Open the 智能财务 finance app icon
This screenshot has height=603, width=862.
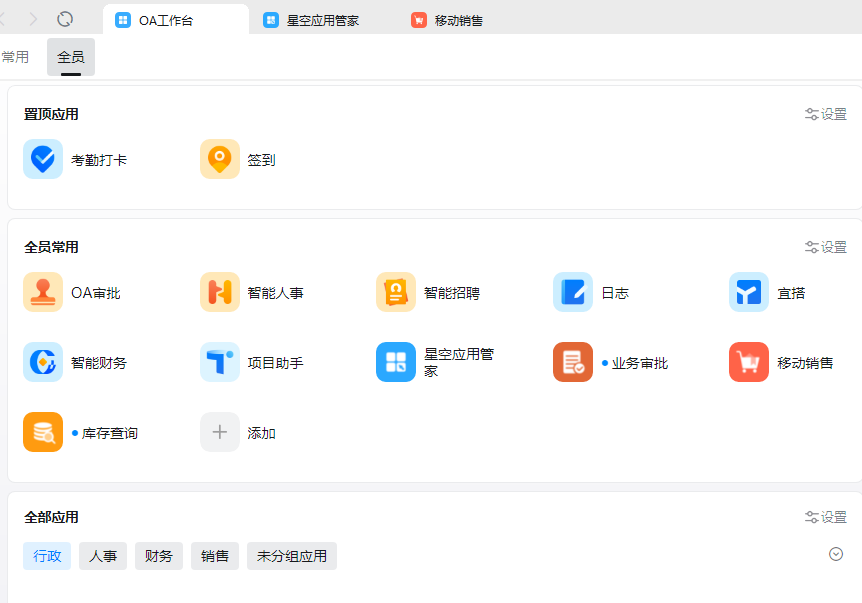click(x=43, y=363)
